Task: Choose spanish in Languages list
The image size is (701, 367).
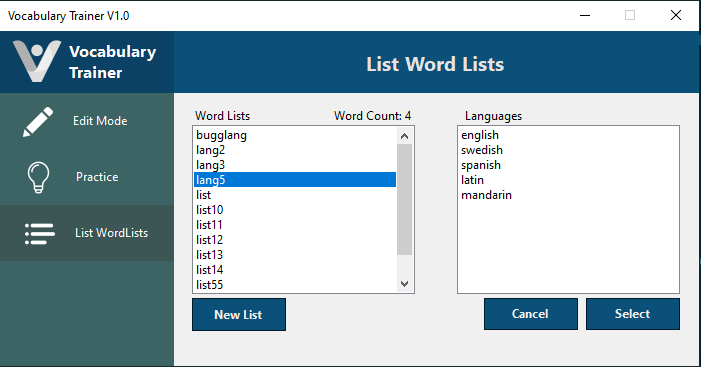Action: click(568, 165)
